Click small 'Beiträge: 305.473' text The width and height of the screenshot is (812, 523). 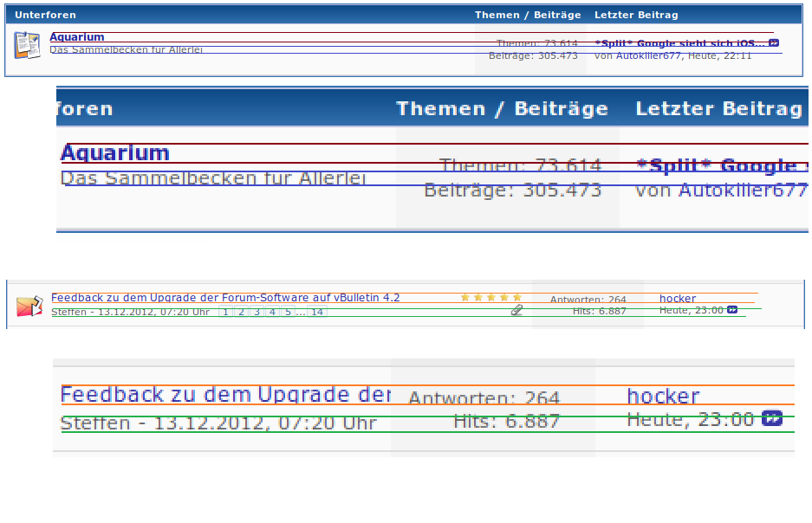pyautogui.click(x=533, y=55)
